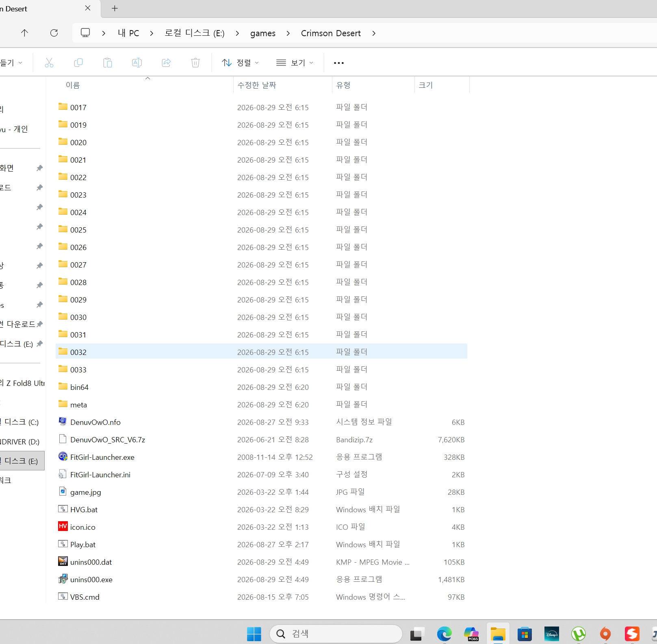Open Microsoft 365 Copilot from taskbar
Viewport: 657px width, 644px height.
tap(471, 634)
